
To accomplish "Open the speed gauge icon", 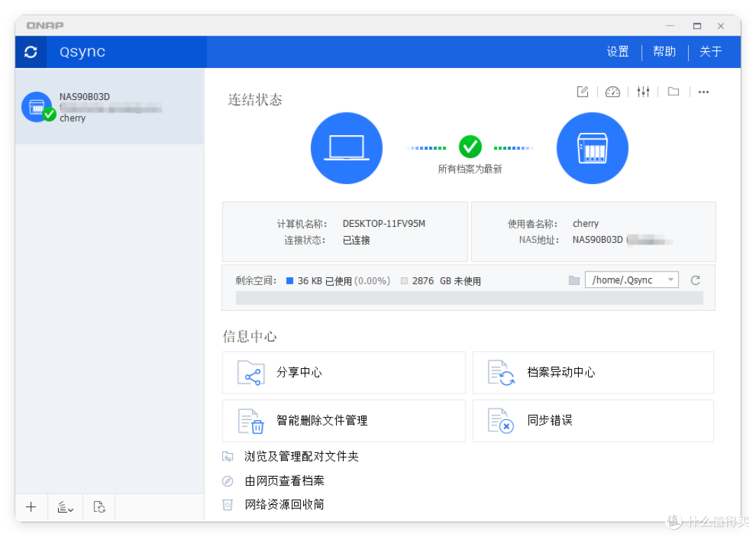I will [x=612, y=92].
